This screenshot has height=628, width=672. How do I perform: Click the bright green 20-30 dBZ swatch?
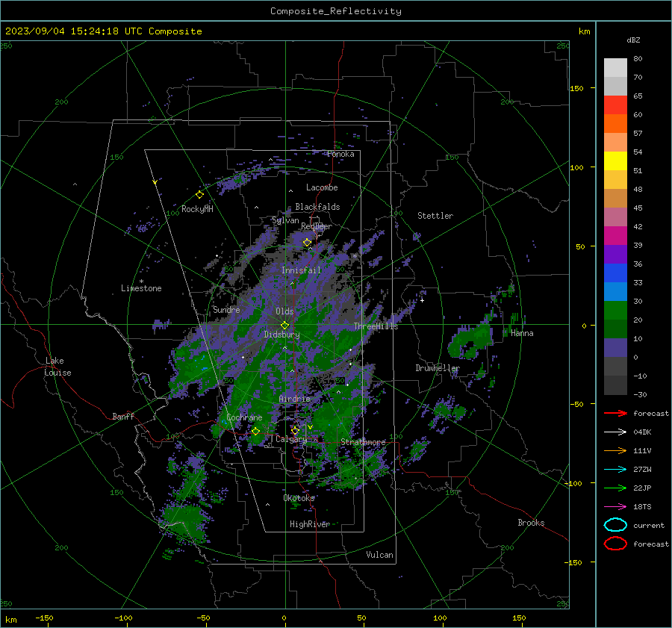coord(615,311)
